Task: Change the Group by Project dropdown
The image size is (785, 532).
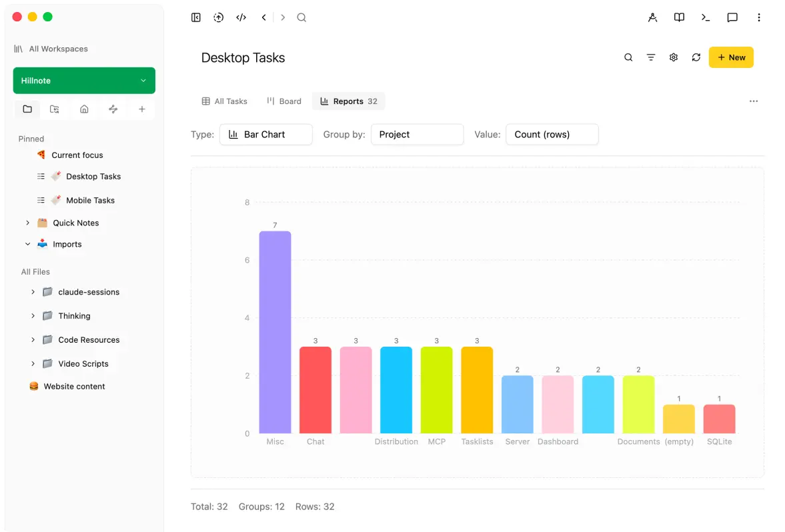Action: (417, 135)
